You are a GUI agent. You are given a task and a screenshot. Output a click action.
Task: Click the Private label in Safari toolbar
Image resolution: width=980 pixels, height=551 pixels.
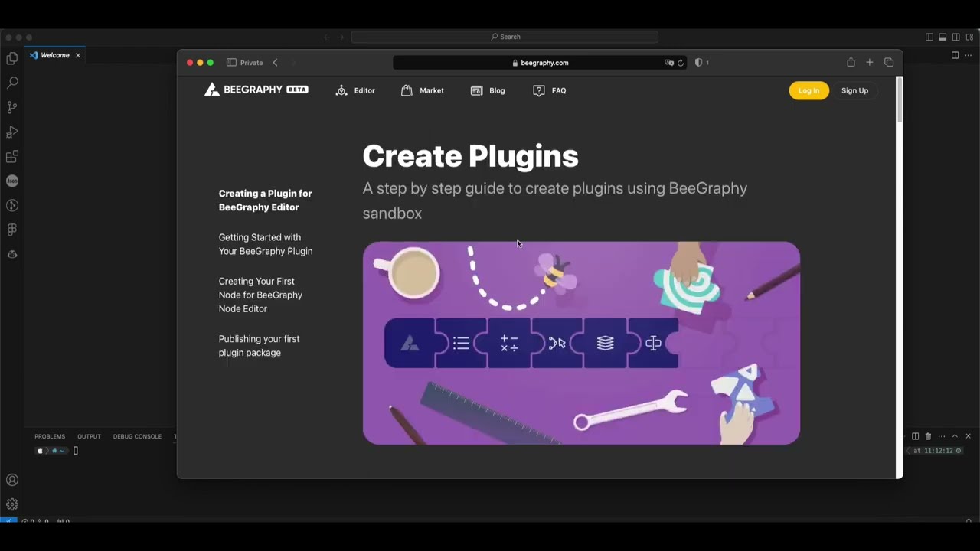[251, 63]
